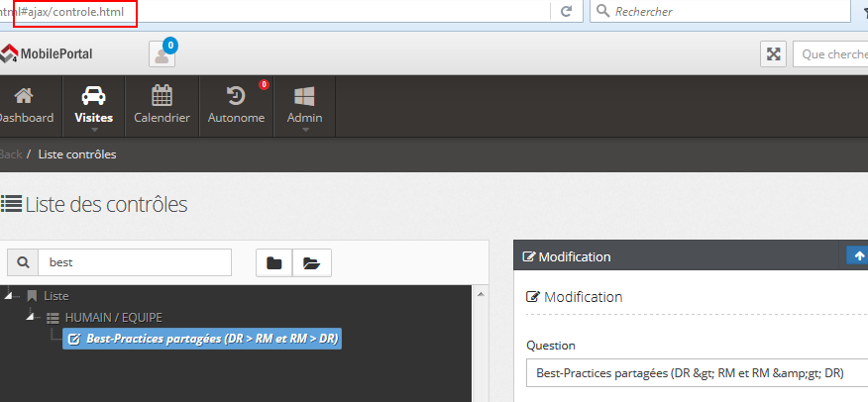Click the blue up arrow in Modification header
Viewport: 868px width, 402px height.
pos(857,255)
